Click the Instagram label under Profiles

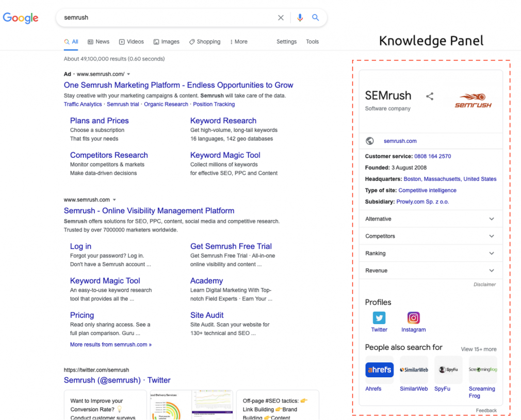[x=413, y=330]
